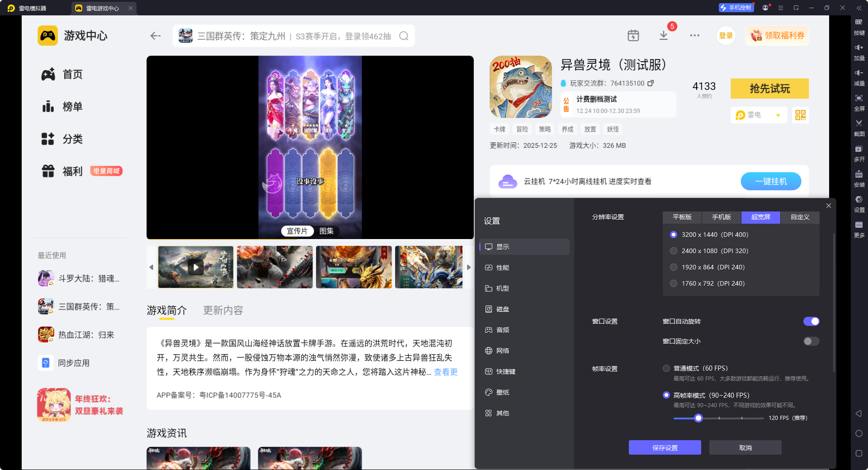Open the title bar hamburger menu

click(x=781, y=8)
